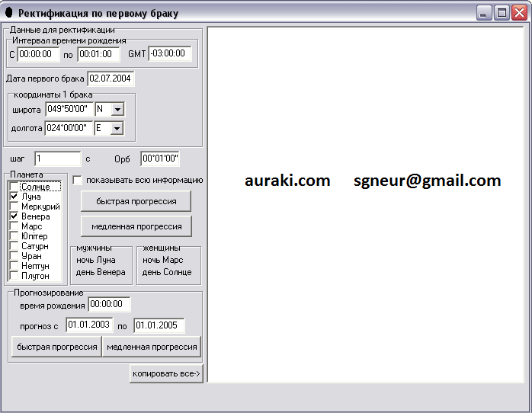Click the 'время рождения' birth time field
Screen dimensions: 532x413
109,305
